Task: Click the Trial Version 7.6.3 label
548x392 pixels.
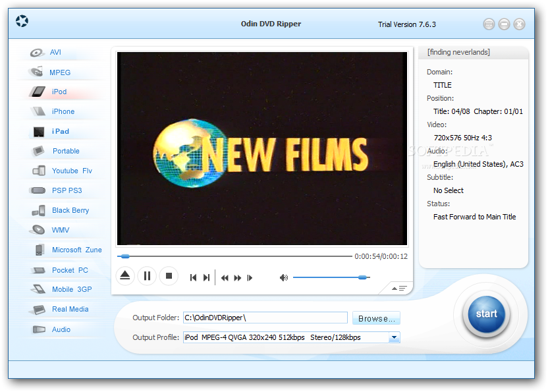Action: coord(407,24)
